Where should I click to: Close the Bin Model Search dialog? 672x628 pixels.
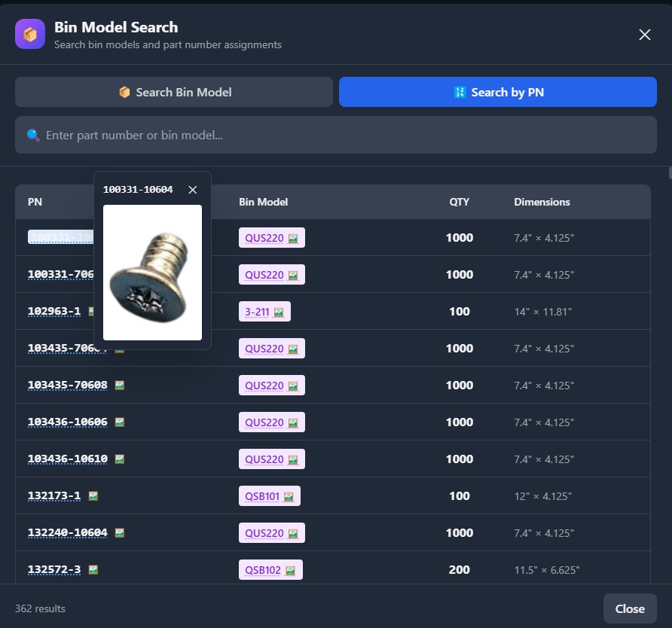644,35
